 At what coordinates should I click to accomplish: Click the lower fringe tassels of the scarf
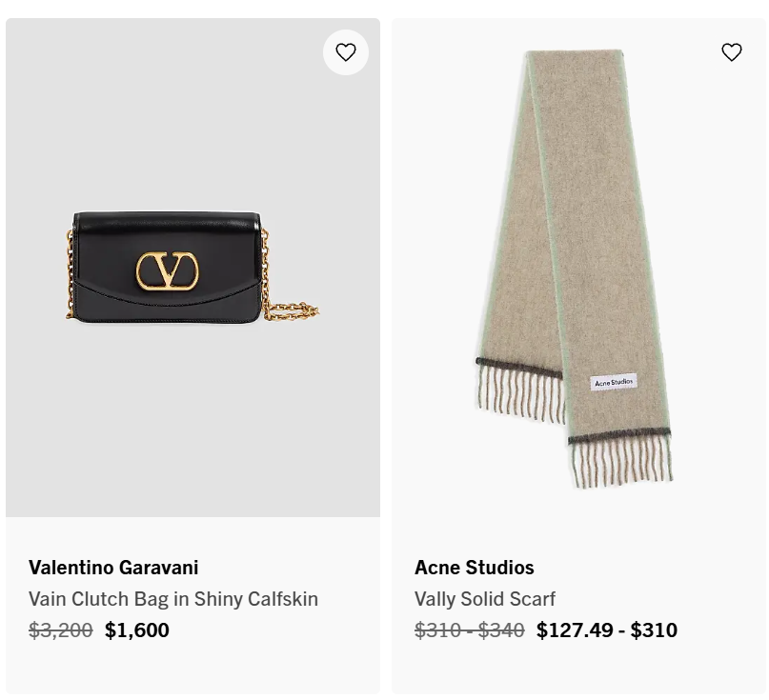(622, 463)
